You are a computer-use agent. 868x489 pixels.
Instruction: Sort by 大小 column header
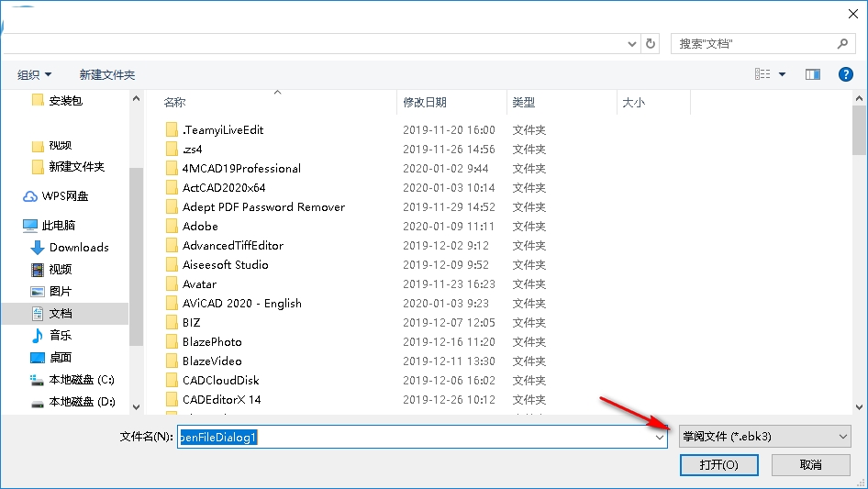633,103
